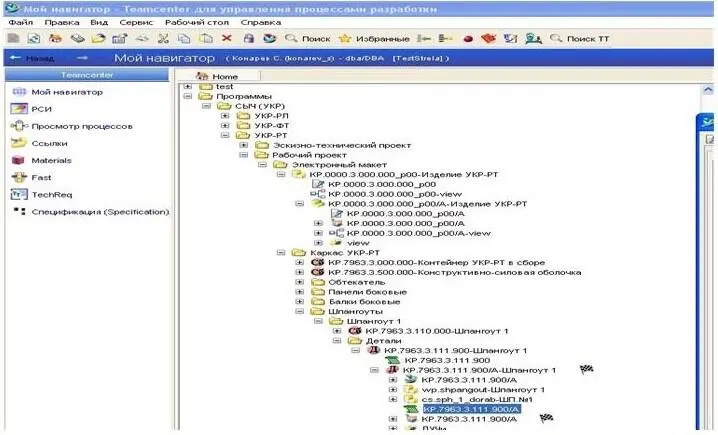
Task: Click the scroll up arrow of tree
Action: [x=707, y=90]
